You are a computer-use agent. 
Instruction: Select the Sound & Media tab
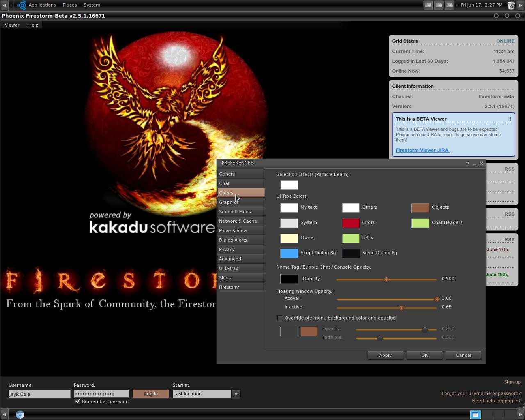(x=241, y=212)
